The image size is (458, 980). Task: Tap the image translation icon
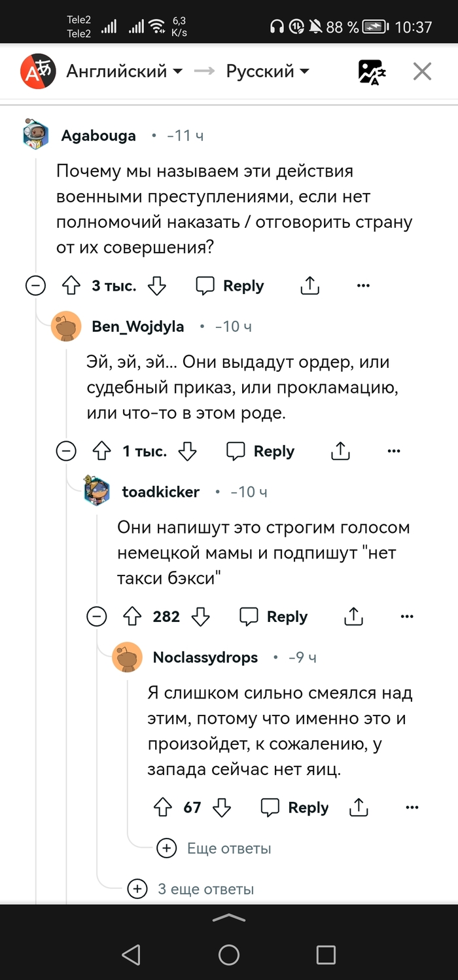coord(372,71)
